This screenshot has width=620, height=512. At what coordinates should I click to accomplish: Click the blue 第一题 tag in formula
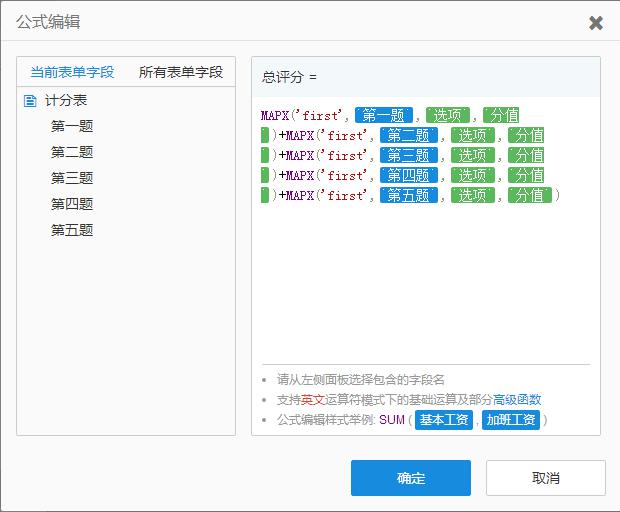tap(384, 116)
